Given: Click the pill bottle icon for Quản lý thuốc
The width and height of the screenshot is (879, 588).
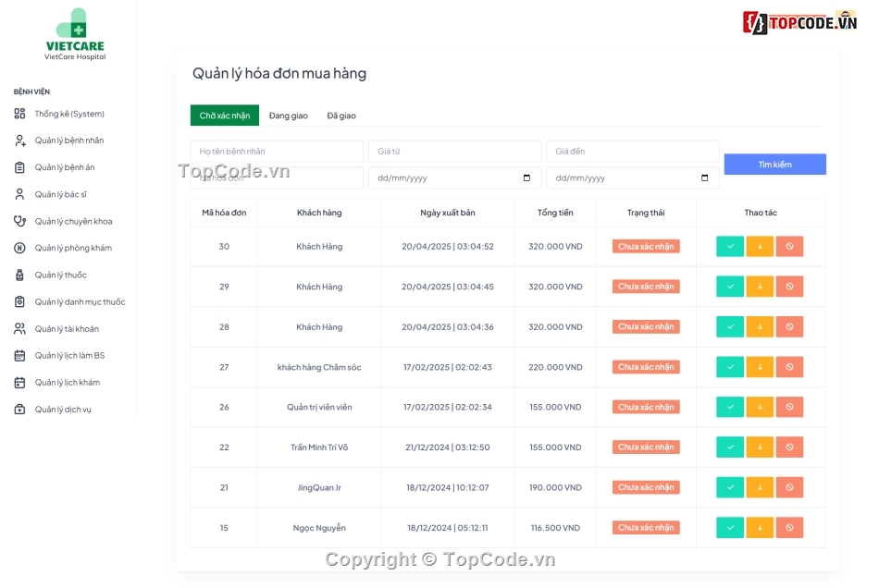Looking at the screenshot, I should tap(20, 275).
